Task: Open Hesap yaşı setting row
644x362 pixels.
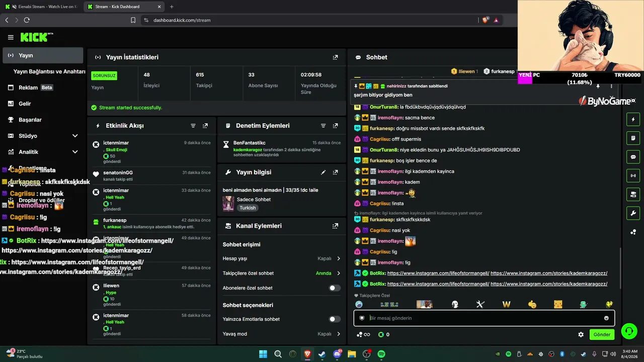Action: tap(282, 258)
